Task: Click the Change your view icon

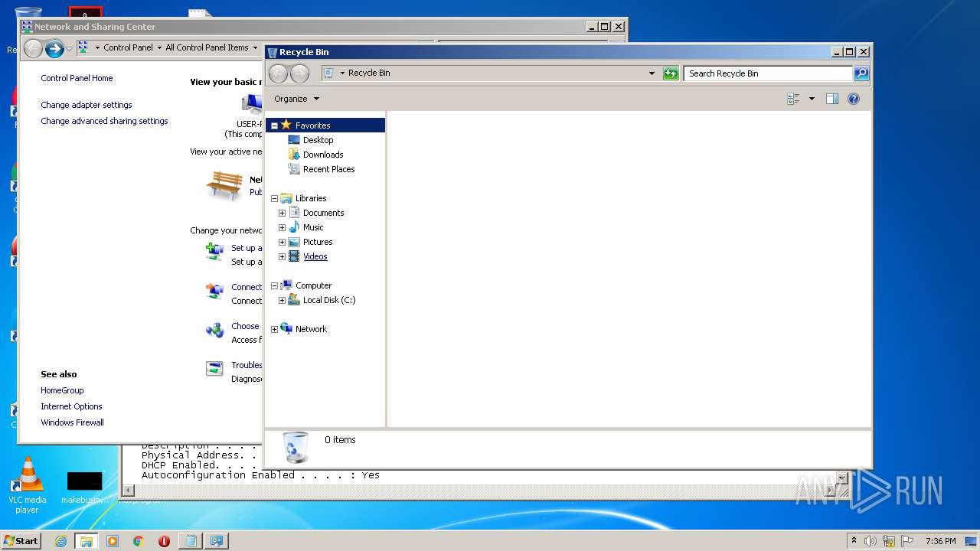Action: 793,99
